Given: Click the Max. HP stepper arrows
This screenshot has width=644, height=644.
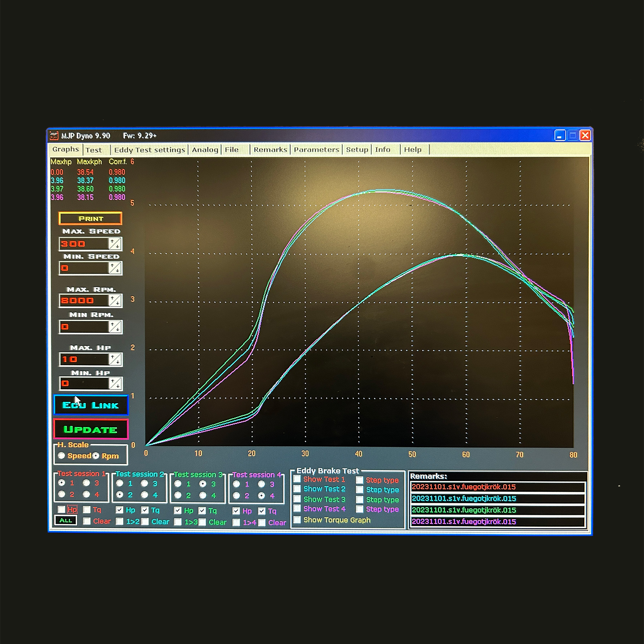Looking at the screenshot, I should tap(115, 359).
